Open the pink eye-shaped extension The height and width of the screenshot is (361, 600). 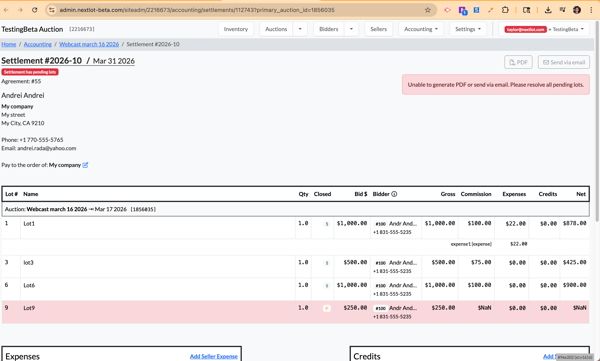pos(447,10)
